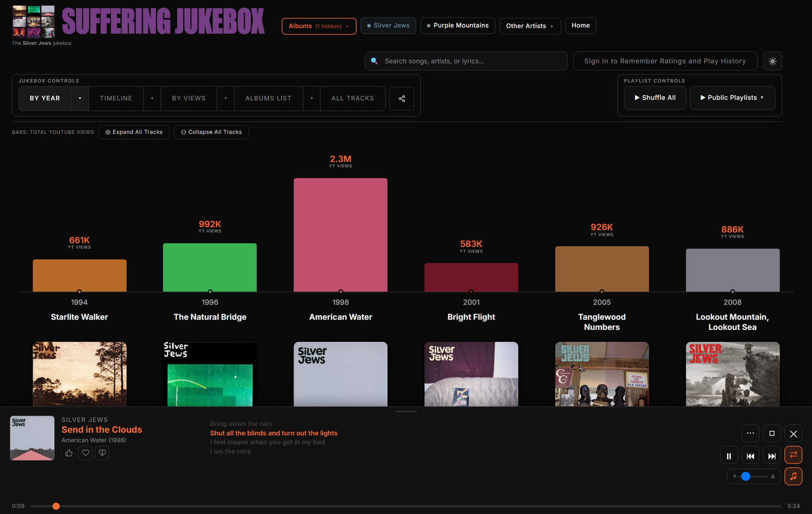Click the drag handle atop the player panel

406,412
